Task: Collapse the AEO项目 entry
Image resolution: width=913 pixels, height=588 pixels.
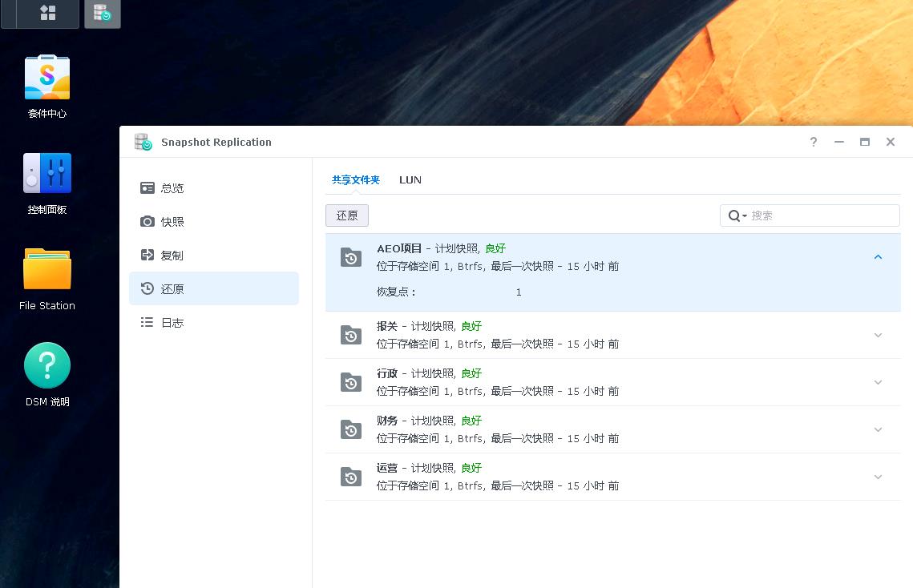Action: point(878,256)
